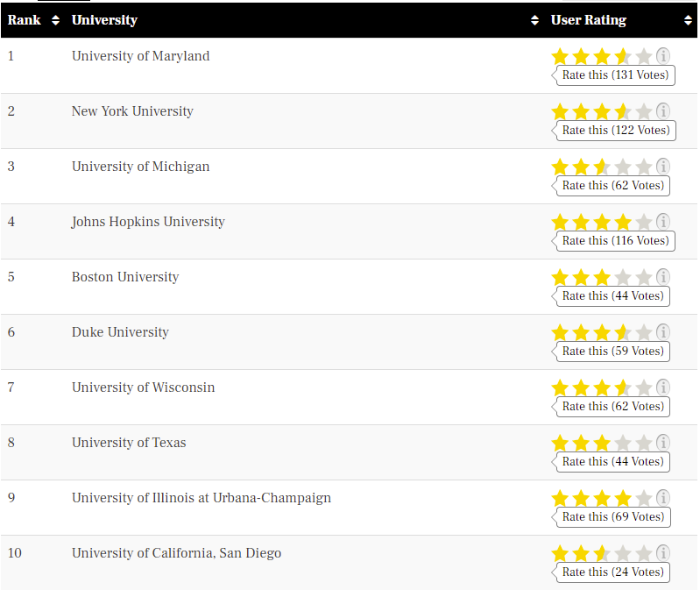
Task: Click the User Rating header text
Action: coord(589,20)
